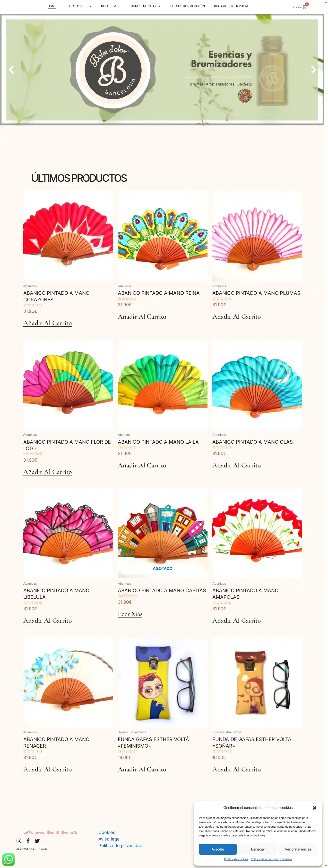Open the Abanico Casitas product thumbnail
The image size is (328, 868).
[163, 534]
